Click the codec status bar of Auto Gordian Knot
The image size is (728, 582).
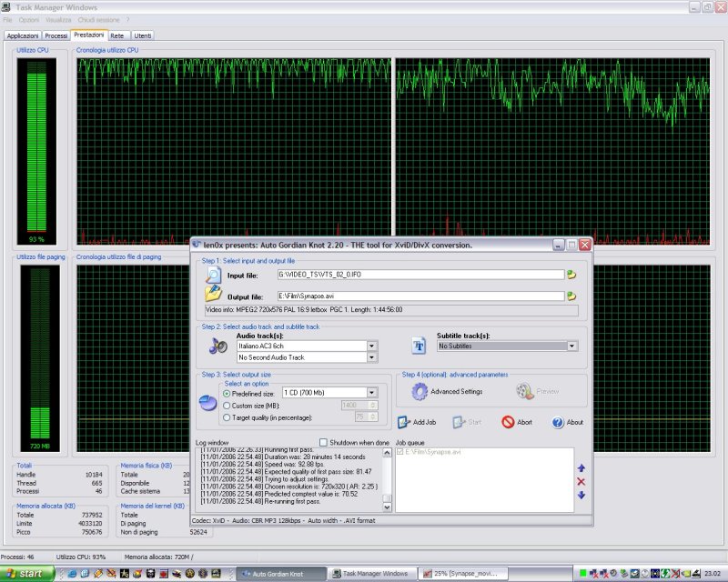pos(391,521)
